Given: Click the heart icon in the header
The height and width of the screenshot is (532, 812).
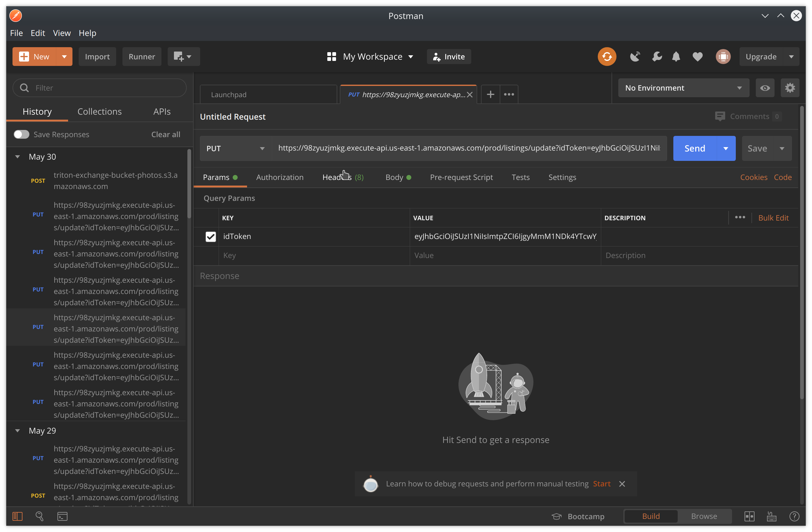Looking at the screenshot, I should [x=697, y=57].
